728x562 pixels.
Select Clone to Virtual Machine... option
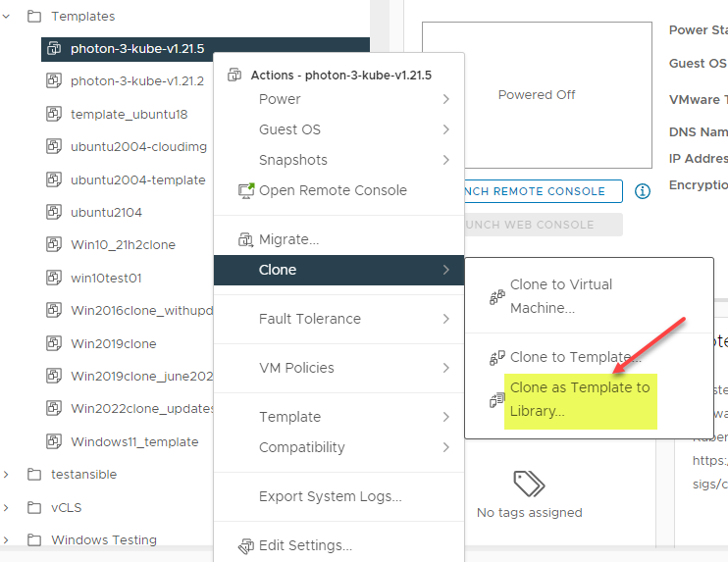click(x=590, y=296)
